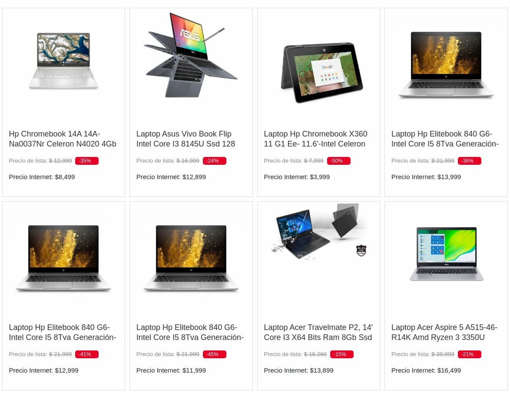Click the -24% discount badge

click(x=214, y=161)
